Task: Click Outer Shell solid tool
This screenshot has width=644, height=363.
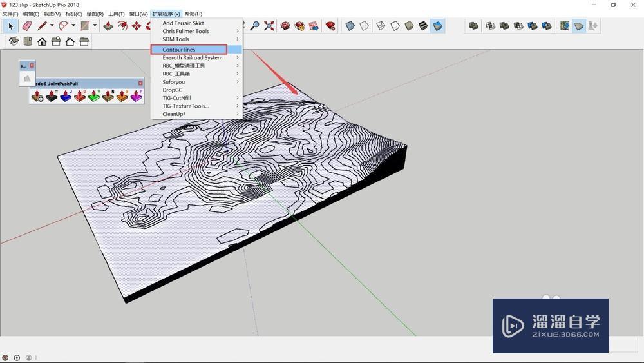Action: tap(473, 26)
